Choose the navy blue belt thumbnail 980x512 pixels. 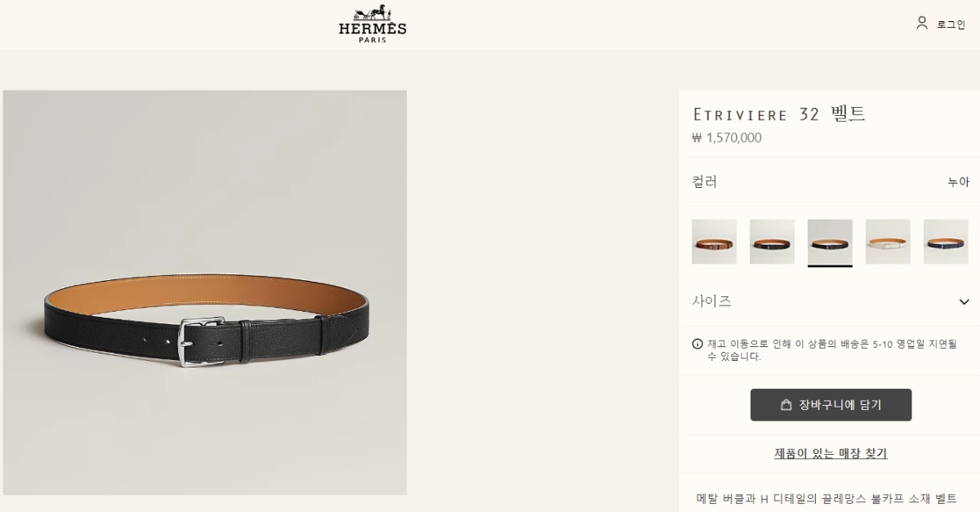click(x=946, y=242)
